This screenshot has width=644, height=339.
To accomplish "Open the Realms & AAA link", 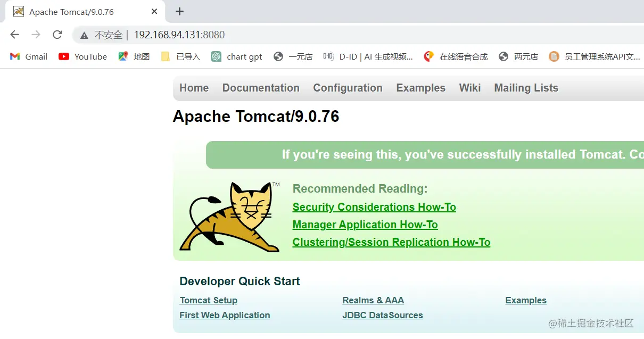I will (373, 300).
